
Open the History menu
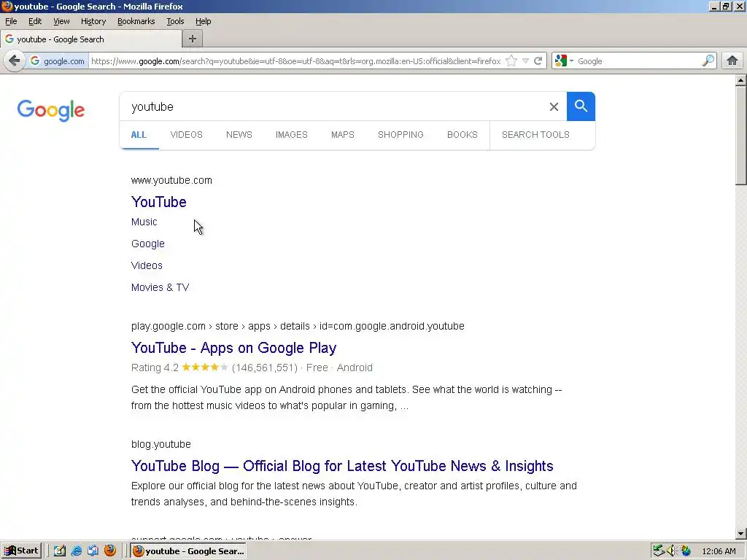tap(93, 21)
